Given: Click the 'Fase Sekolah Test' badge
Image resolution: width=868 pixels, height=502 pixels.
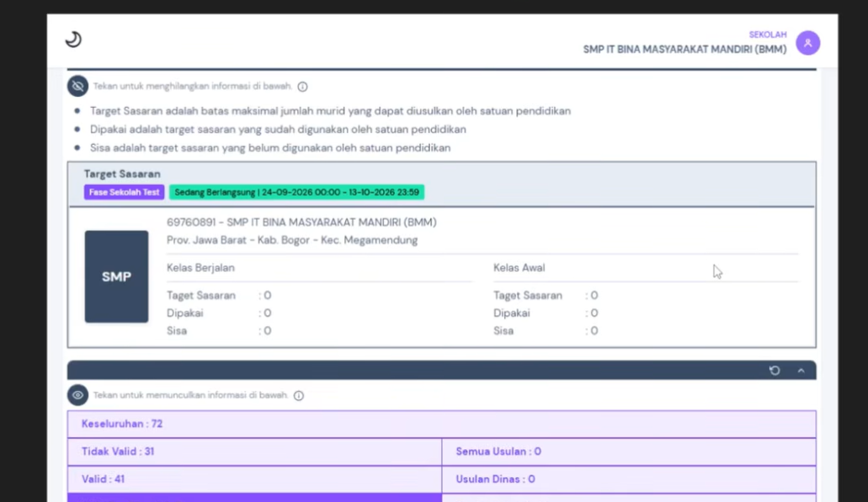Looking at the screenshot, I should pos(124,192).
